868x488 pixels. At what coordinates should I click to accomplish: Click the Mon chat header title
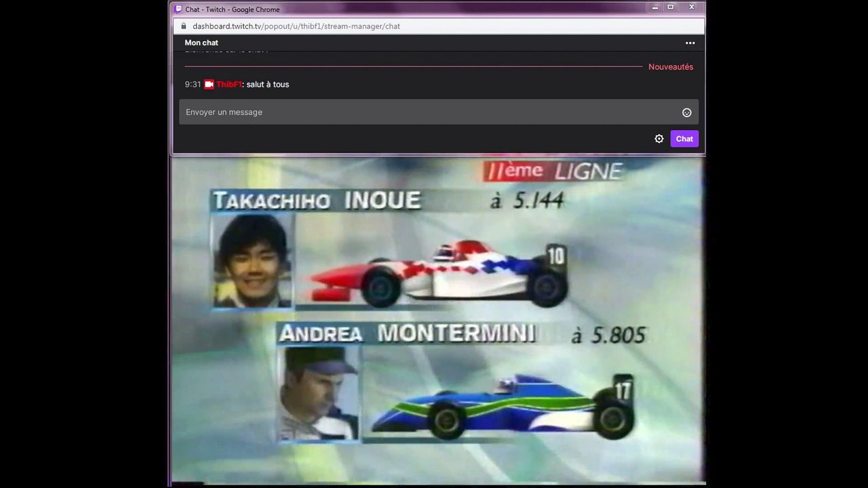tap(201, 43)
